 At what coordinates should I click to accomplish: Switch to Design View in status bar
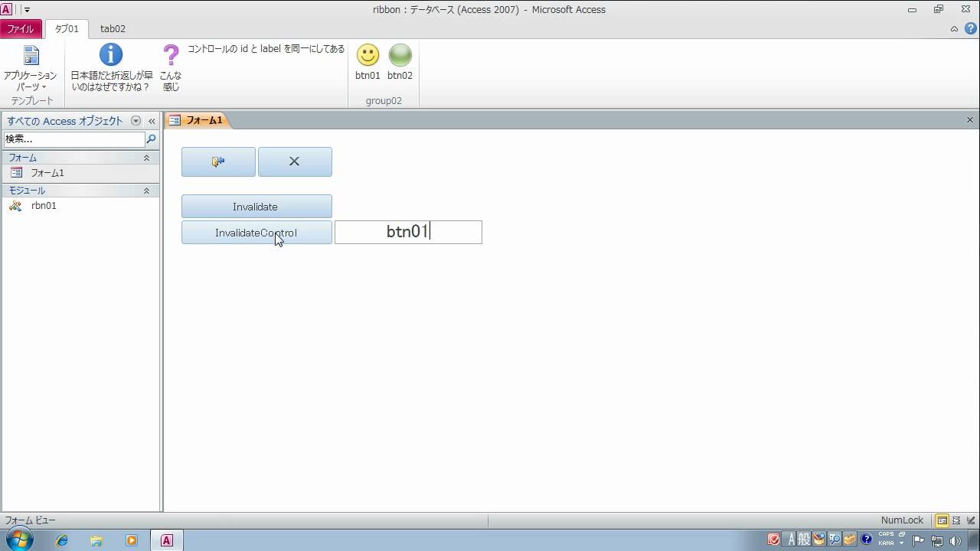pos(970,520)
